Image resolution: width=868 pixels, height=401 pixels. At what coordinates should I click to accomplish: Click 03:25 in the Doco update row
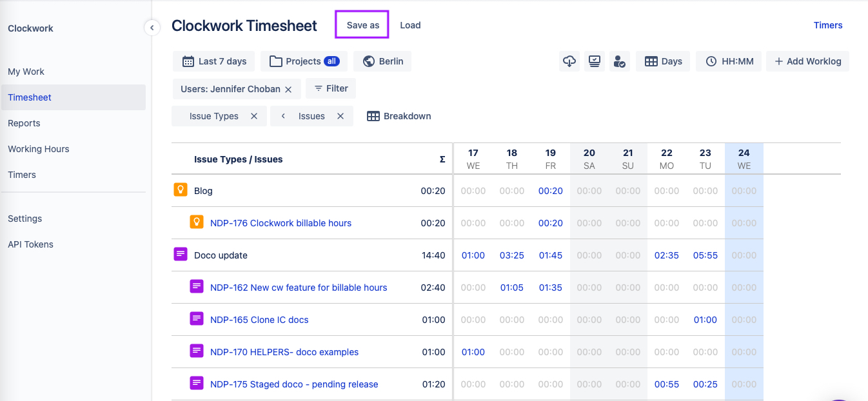(512, 255)
